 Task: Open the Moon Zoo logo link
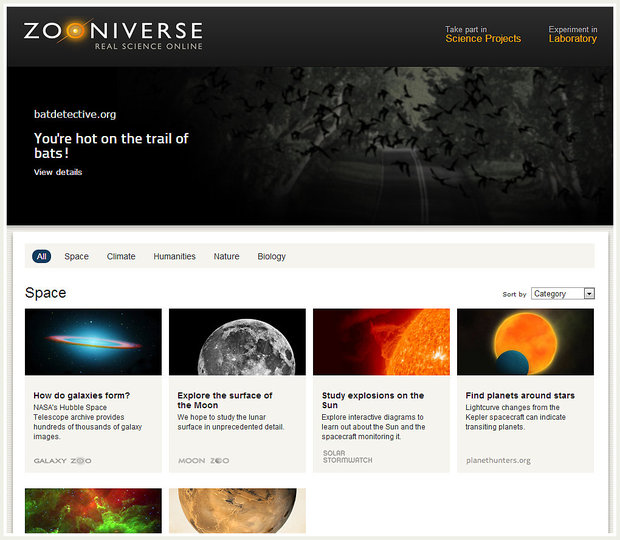(x=203, y=461)
